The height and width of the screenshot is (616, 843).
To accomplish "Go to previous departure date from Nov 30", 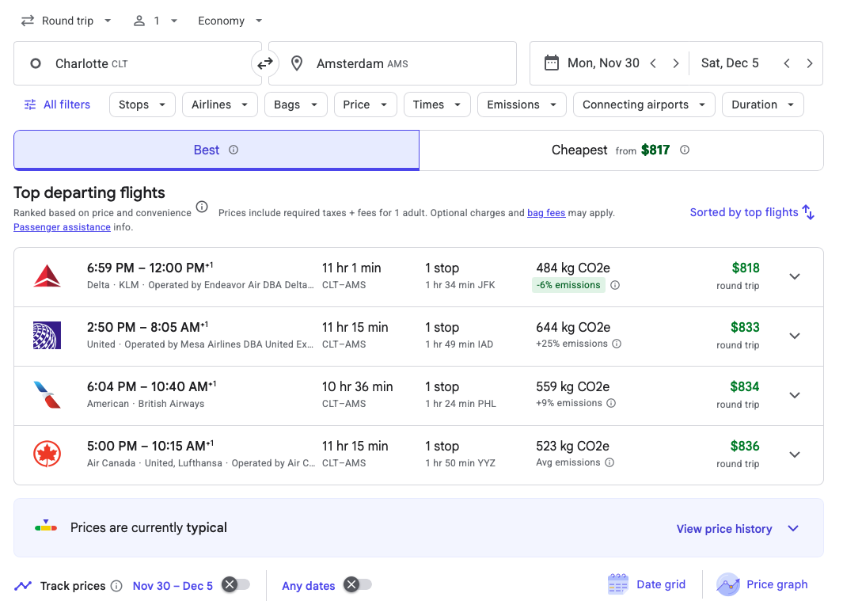I will tap(653, 63).
